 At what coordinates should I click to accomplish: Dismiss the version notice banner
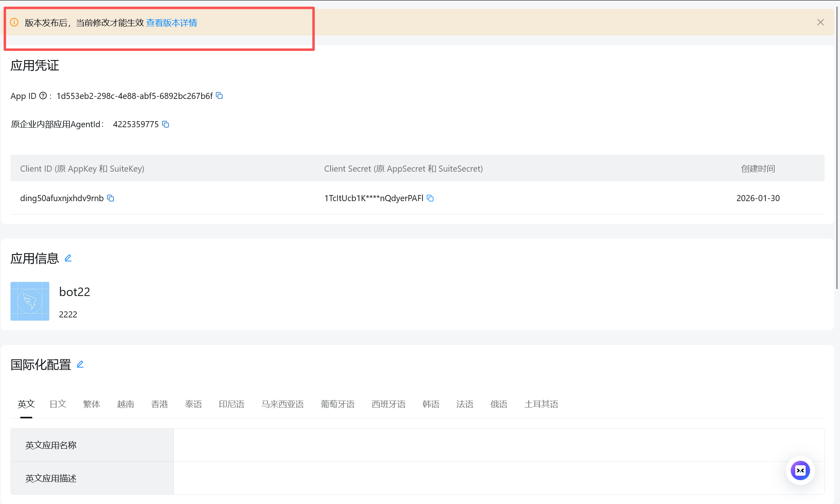(820, 22)
